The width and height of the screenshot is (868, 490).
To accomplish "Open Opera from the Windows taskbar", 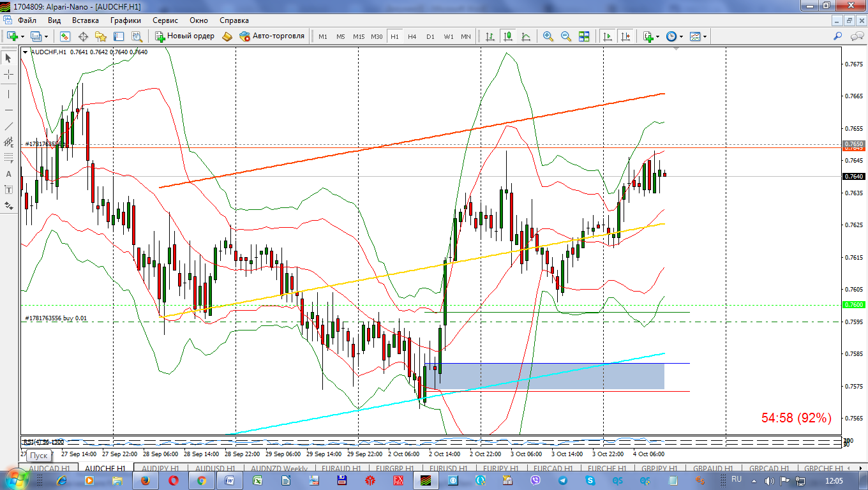I will pos(174,480).
